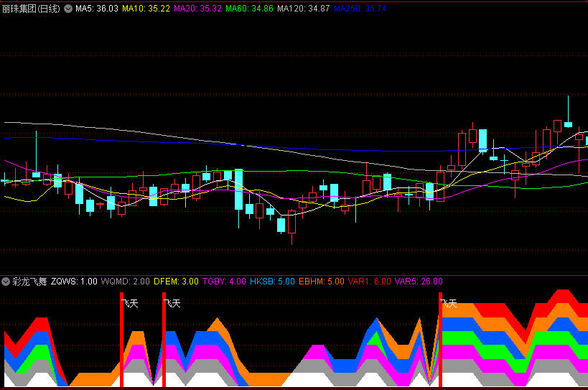Click the rightmost 飞天 signal marker
The image size is (588, 390).
pyautogui.click(x=449, y=304)
